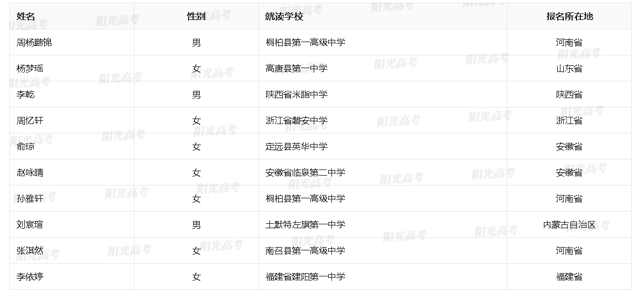This screenshot has width=644, height=298.
Task: Select the name 俞琼
Action: tap(25, 147)
